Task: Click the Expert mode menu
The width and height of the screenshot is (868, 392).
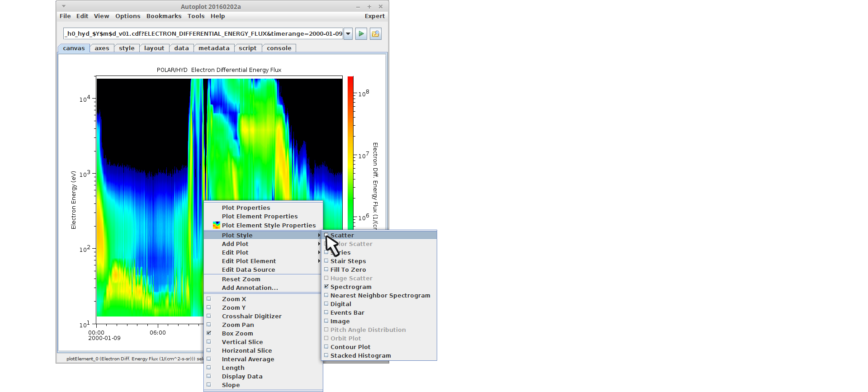Action: 374,16
